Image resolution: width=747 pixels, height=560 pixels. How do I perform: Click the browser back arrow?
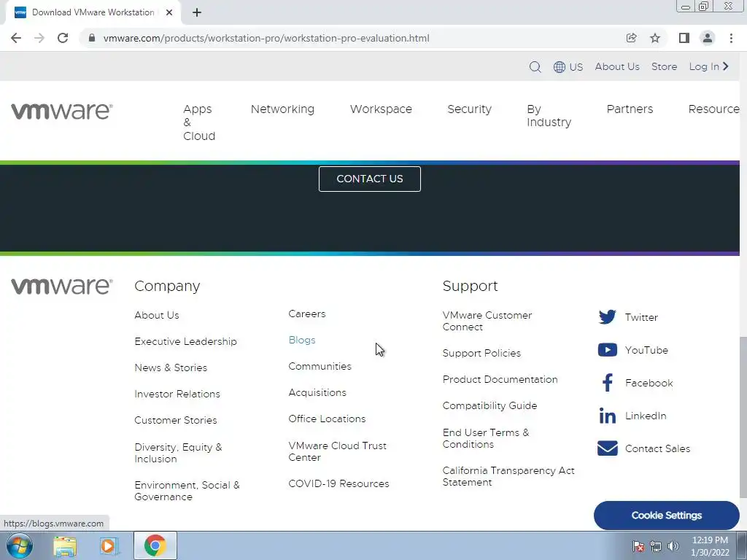click(x=16, y=38)
